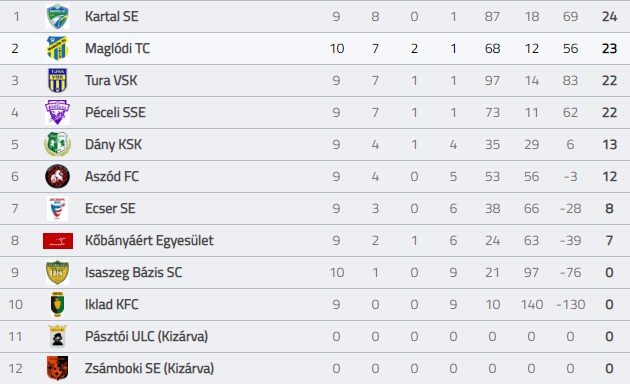Click the orange Zsámboki SE logo
This screenshot has height=384, width=630.
57,368
